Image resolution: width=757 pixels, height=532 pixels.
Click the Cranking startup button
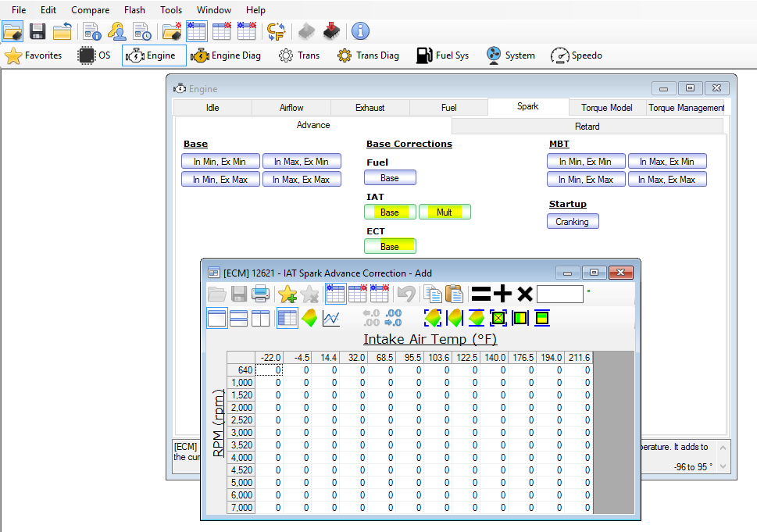[x=573, y=222]
